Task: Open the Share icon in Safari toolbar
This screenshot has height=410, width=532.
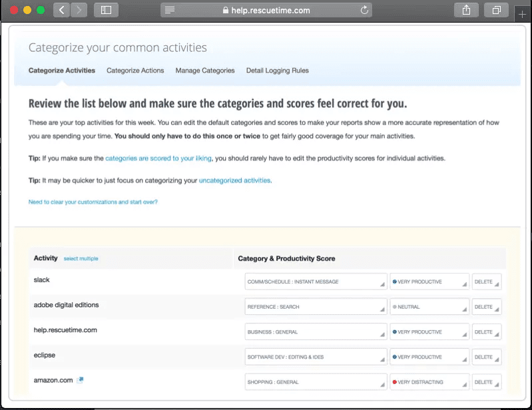Action: pos(466,10)
